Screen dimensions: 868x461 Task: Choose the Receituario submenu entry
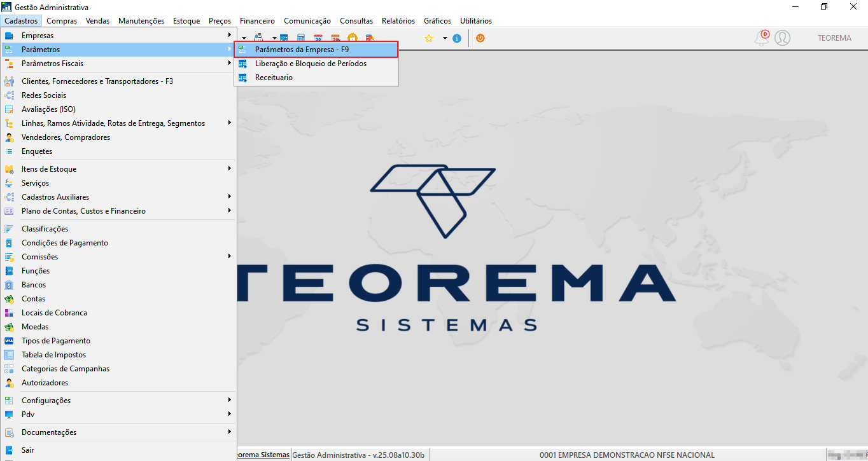tap(316, 78)
